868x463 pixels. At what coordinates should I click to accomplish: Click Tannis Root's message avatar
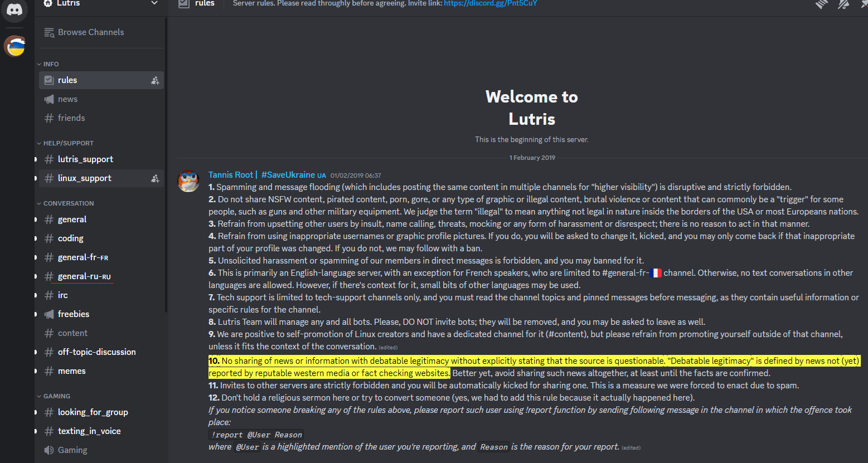click(x=188, y=181)
